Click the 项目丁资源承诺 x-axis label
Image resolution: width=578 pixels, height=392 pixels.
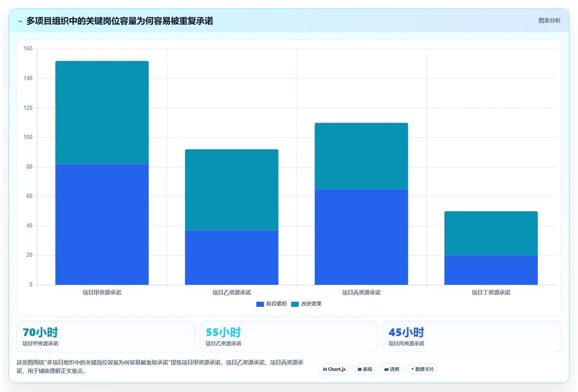(491, 292)
